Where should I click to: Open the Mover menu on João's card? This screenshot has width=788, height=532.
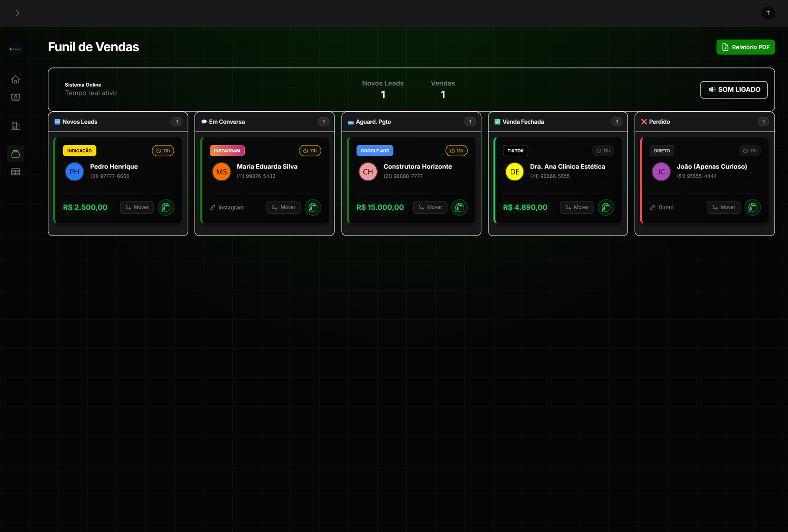[x=723, y=207]
